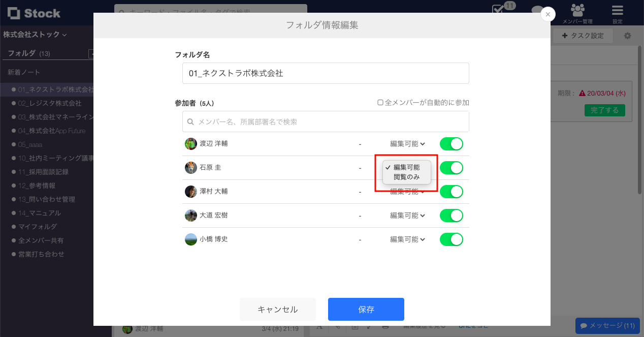Toggle off participation for 大道 宏樹
644x337 pixels.
452,216
